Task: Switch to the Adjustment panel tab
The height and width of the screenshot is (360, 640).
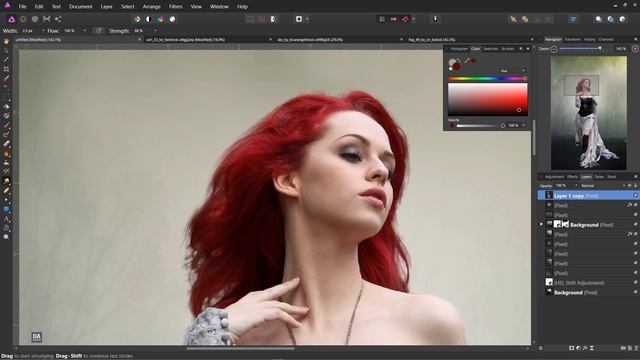Action: click(554, 177)
